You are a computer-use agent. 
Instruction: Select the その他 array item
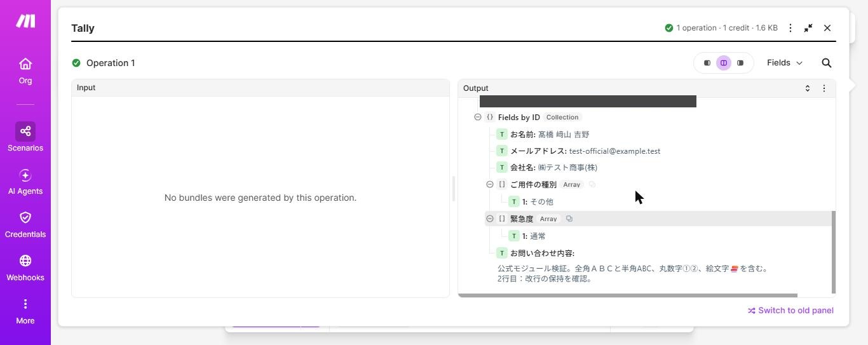pyautogui.click(x=531, y=201)
